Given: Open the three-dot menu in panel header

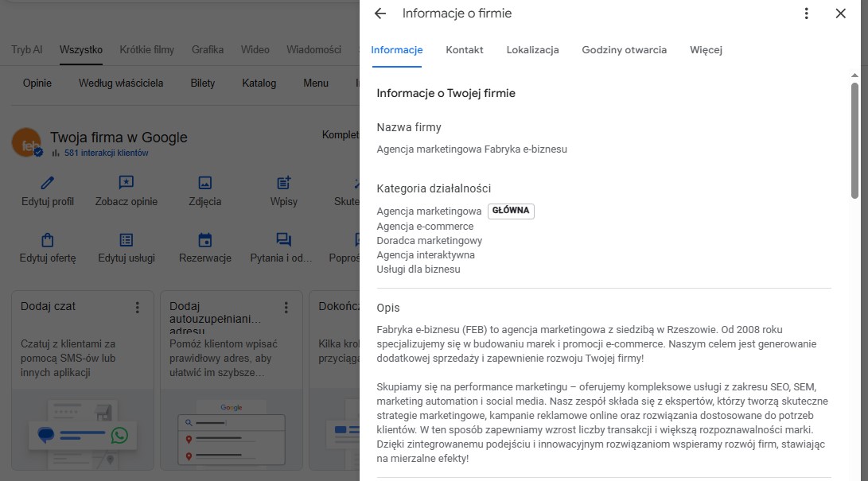Looking at the screenshot, I should pyautogui.click(x=807, y=14).
